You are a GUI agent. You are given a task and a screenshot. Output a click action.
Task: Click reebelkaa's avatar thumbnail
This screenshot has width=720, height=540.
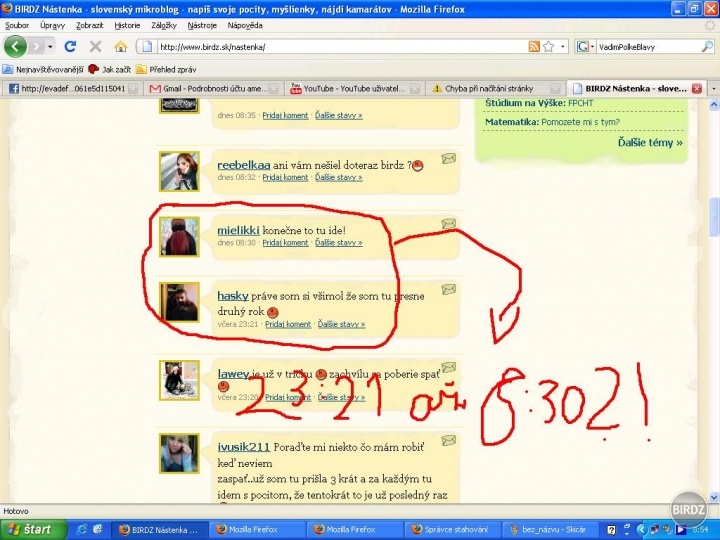(179, 171)
